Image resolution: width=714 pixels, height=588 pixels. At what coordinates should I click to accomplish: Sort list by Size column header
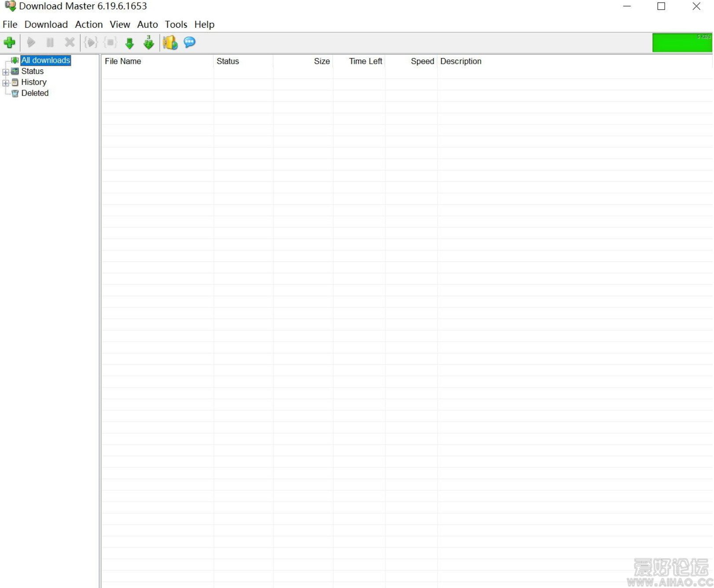(x=322, y=62)
